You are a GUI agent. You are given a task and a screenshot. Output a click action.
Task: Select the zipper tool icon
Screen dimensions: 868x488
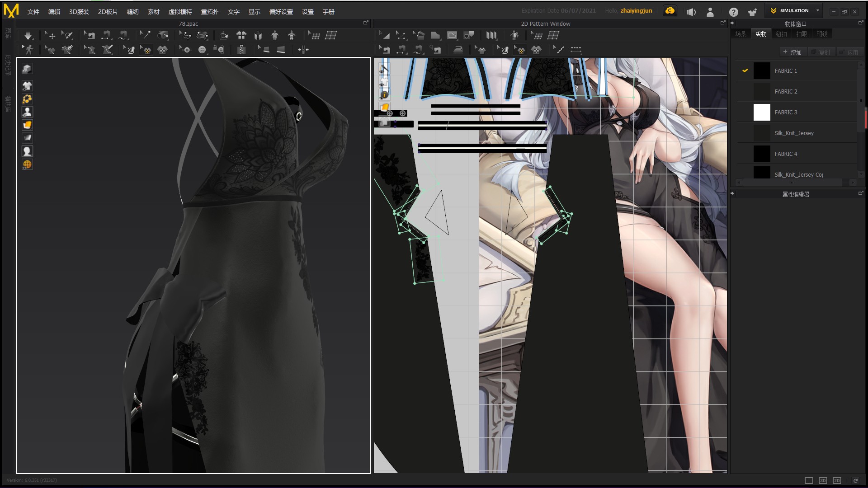[241, 50]
